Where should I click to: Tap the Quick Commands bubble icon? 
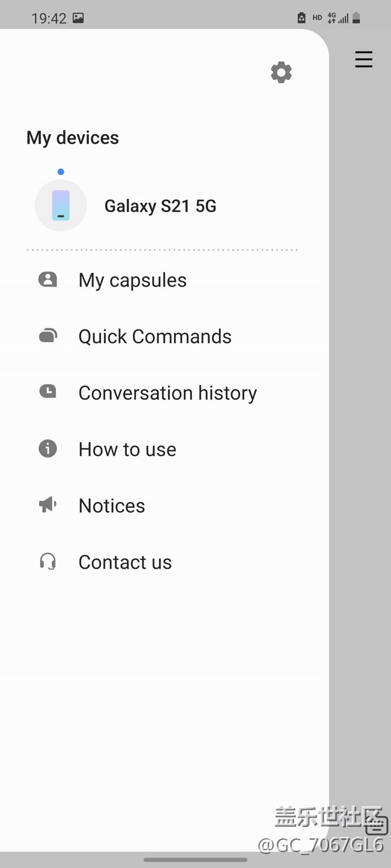[x=48, y=336]
